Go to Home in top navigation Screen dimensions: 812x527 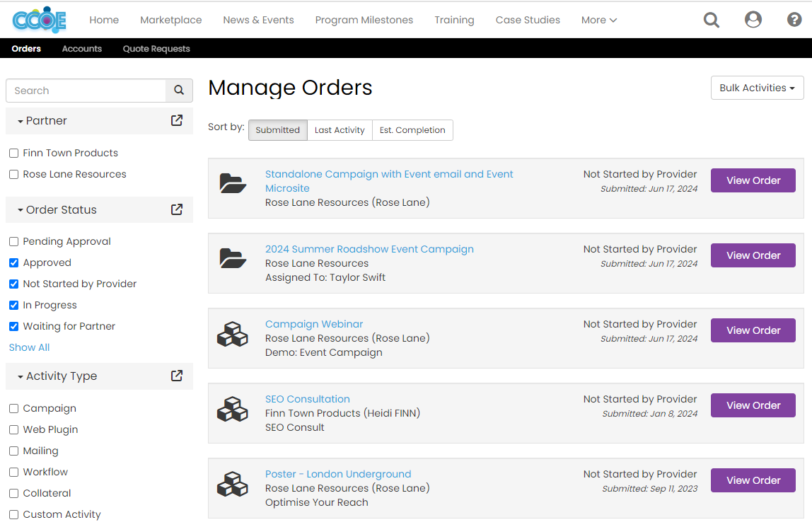tap(104, 20)
